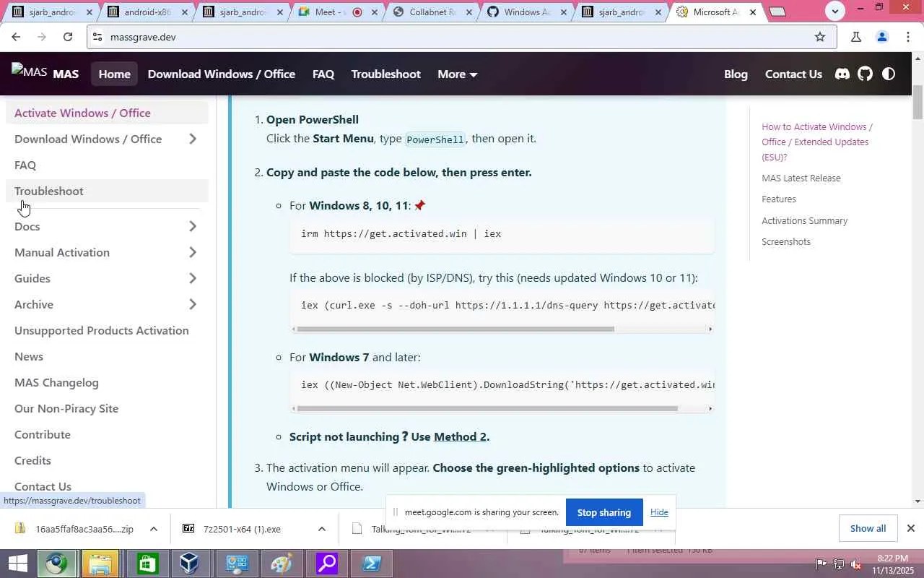Open the purple magnifier taskbar app
Screen dimensions: 924x578
(327, 564)
